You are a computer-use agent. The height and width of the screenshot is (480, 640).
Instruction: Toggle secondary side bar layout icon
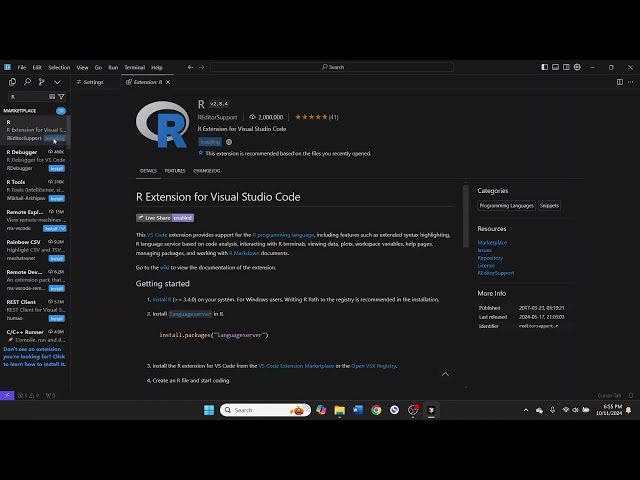click(x=566, y=67)
